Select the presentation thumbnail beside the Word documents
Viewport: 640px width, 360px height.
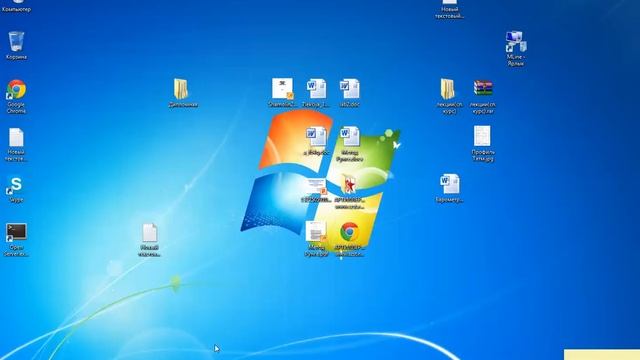283,89
